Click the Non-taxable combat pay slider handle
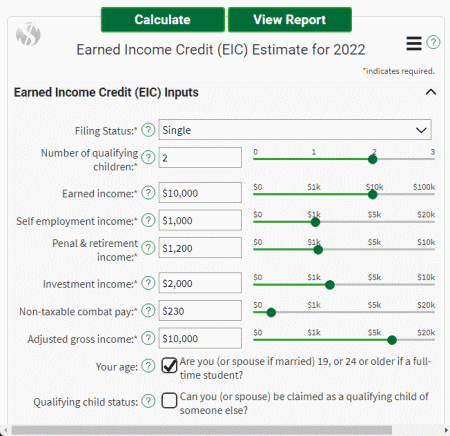 271,313
